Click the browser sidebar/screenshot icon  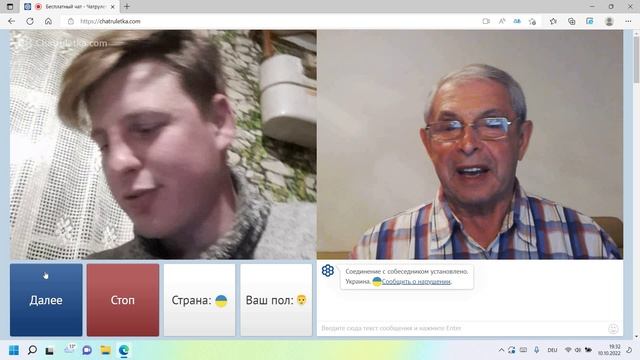(590, 21)
